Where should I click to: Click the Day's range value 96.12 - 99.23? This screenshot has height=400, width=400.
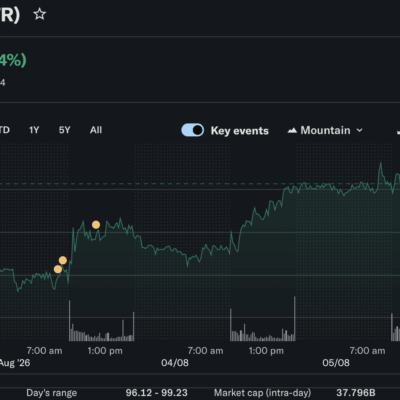[157, 393]
